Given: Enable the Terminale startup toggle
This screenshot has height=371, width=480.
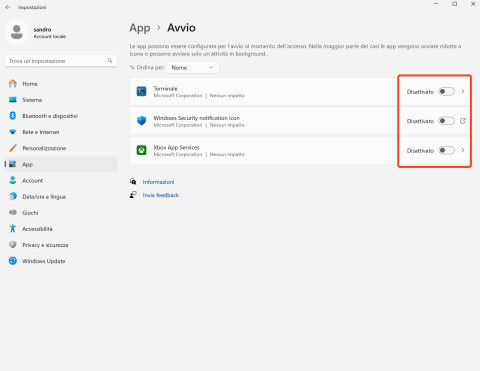Looking at the screenshot, I should 446,91.
